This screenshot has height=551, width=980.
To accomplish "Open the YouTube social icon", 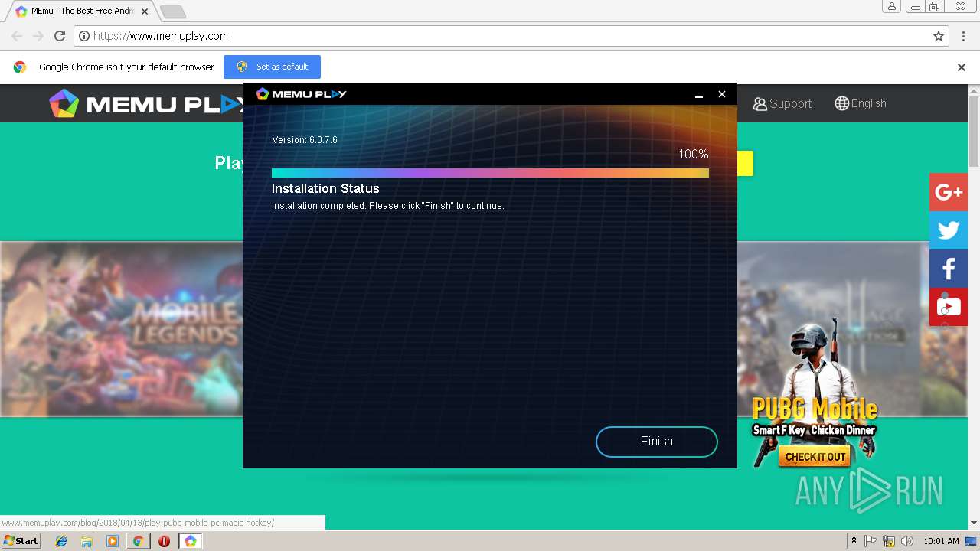I will [949, 307].
